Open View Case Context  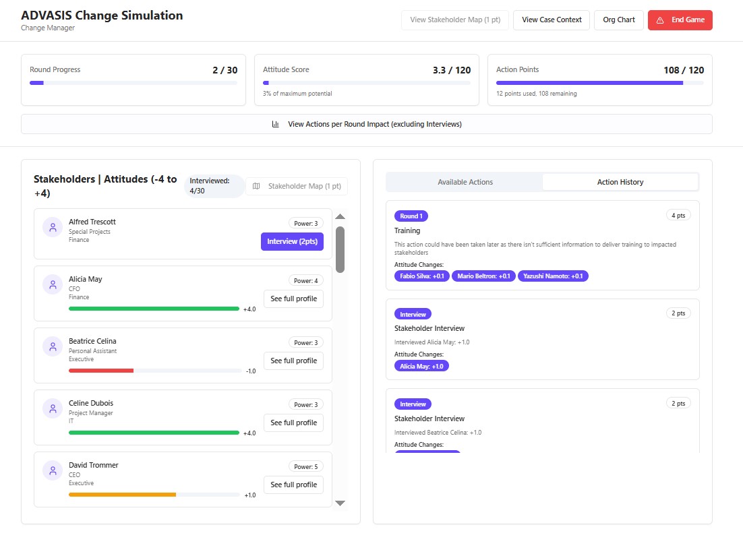(552, 20)
